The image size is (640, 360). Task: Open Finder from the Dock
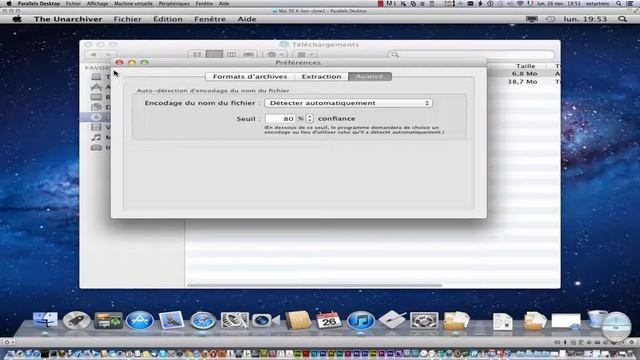45,320
